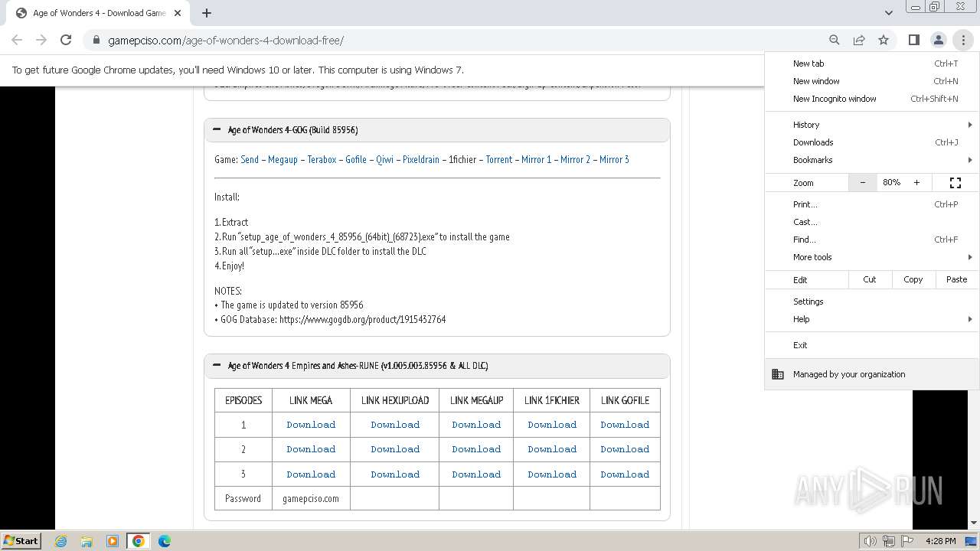Image resolution: width=980 pixels, height=551 pixels.
Task: Open Action Center flag tray icon
Action: pyautogui.click(x=907, y=541)
